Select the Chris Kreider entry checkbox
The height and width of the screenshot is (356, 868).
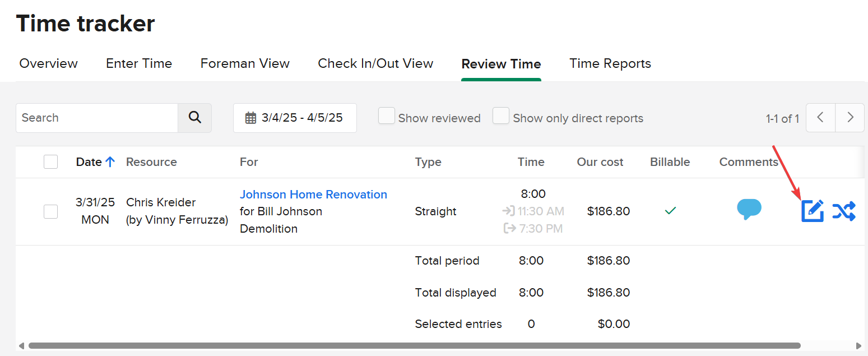coord(51,211)
